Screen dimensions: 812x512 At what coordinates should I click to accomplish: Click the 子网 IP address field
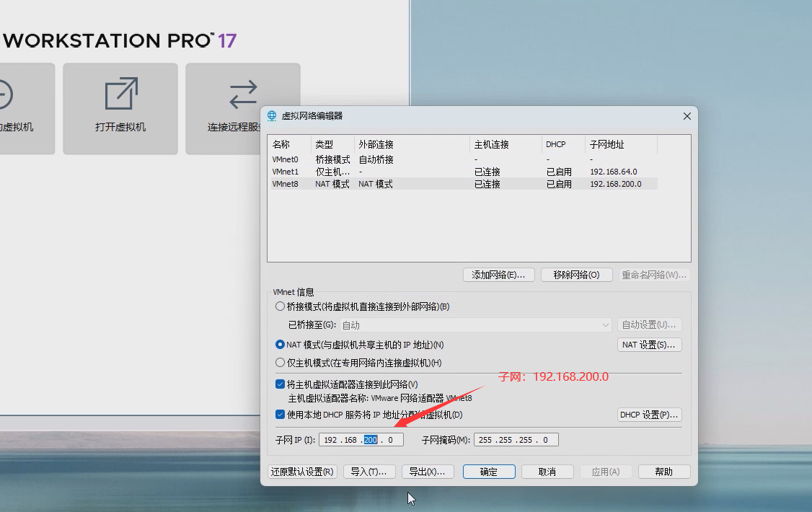[x=361, y=439]
